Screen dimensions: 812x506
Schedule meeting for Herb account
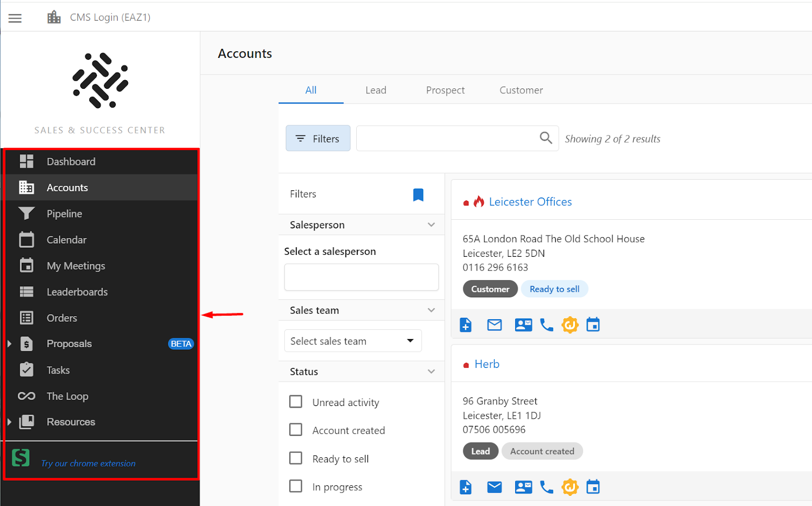[x=593, y=487]
